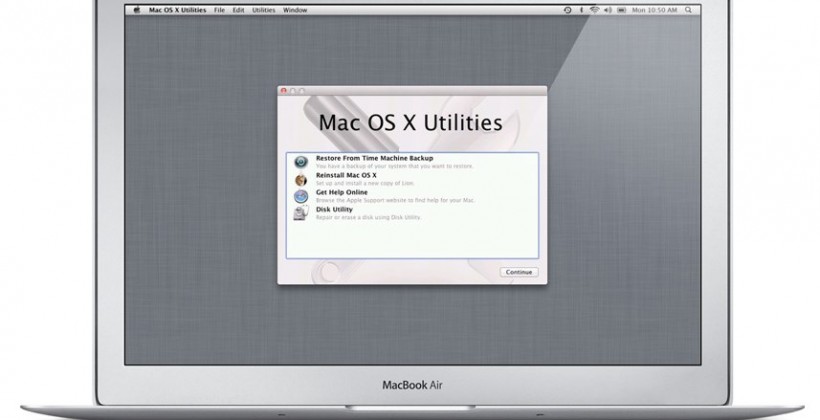Click 'Repair or erase a disk' description
820x420 pixels.
(368, 217)
